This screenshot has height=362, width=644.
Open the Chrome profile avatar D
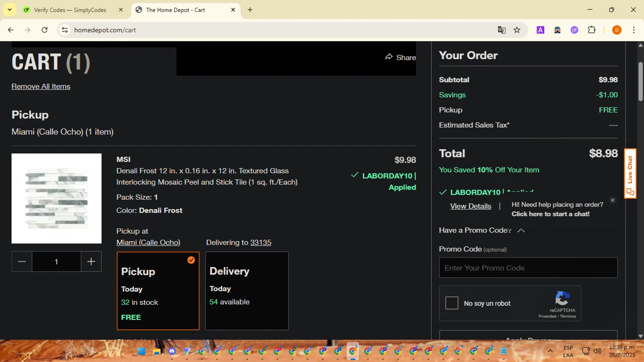[617, 30]
